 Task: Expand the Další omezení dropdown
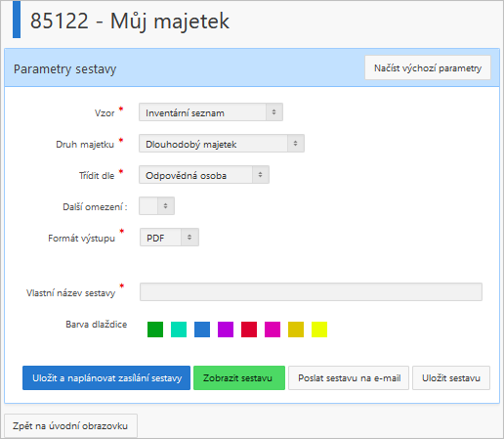point(156,206)
